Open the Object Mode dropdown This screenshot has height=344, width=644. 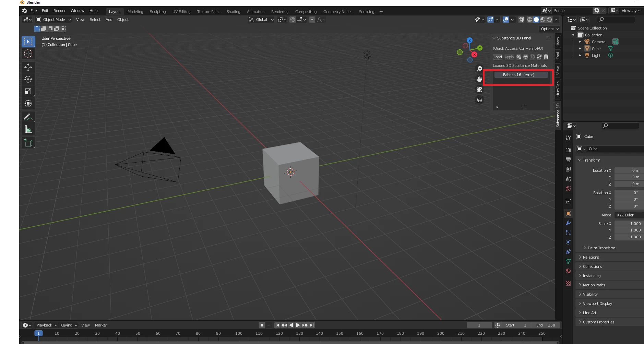click(53, 20)
